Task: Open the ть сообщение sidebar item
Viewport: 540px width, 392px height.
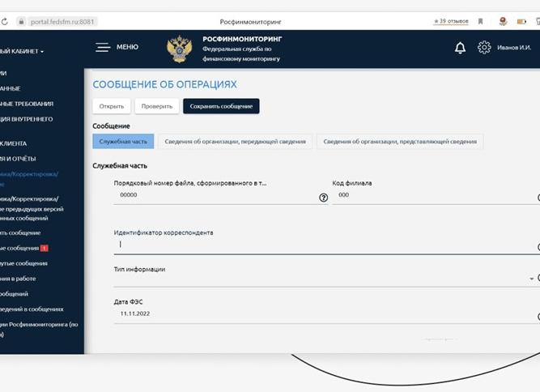Action: tap(20, 233)
